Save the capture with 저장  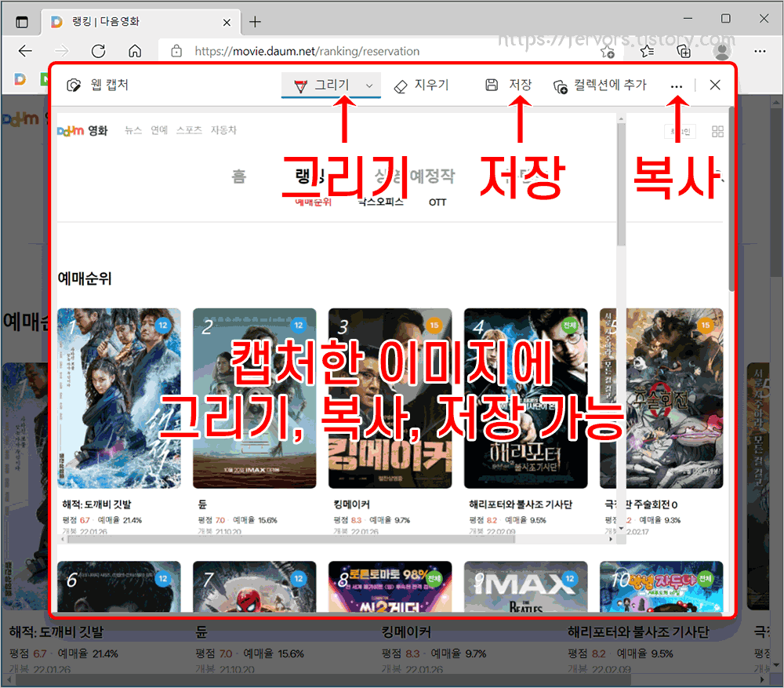click(x=509, y=85)
